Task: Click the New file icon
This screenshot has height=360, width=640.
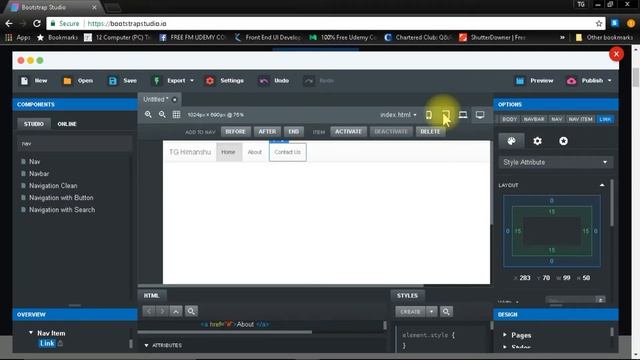Action: [x=24, y=81]
